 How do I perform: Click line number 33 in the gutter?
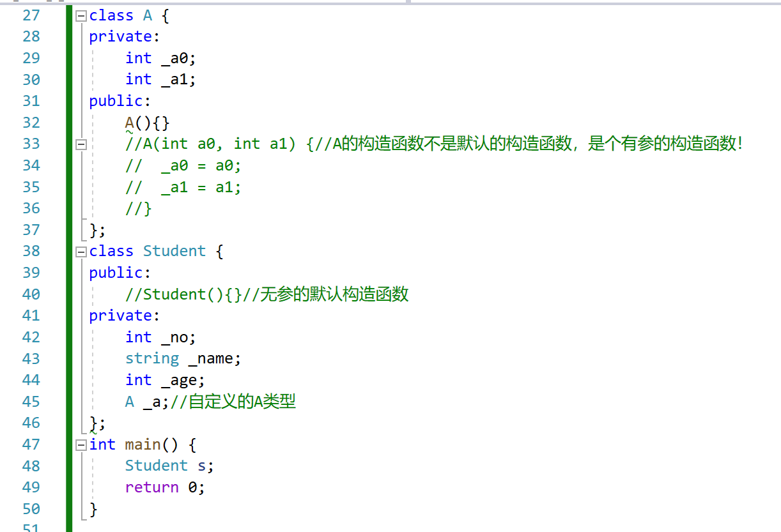(31, 144)
